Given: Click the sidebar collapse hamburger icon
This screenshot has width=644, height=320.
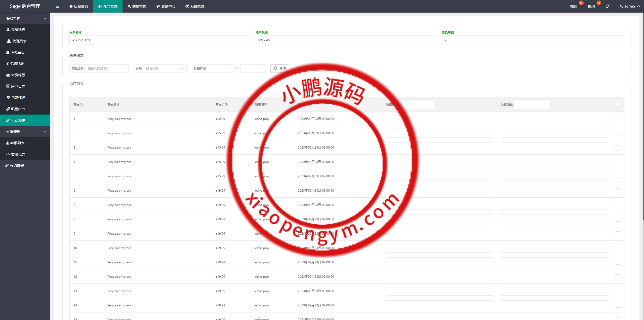Looking at the screenshot, I should coord(57,6).
